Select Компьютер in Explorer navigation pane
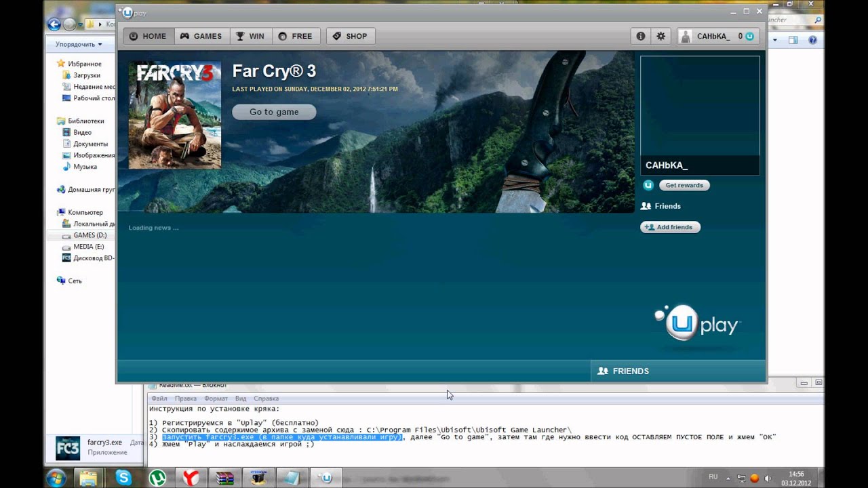Viewport: 868px width, 488px height. click(80, 212)
